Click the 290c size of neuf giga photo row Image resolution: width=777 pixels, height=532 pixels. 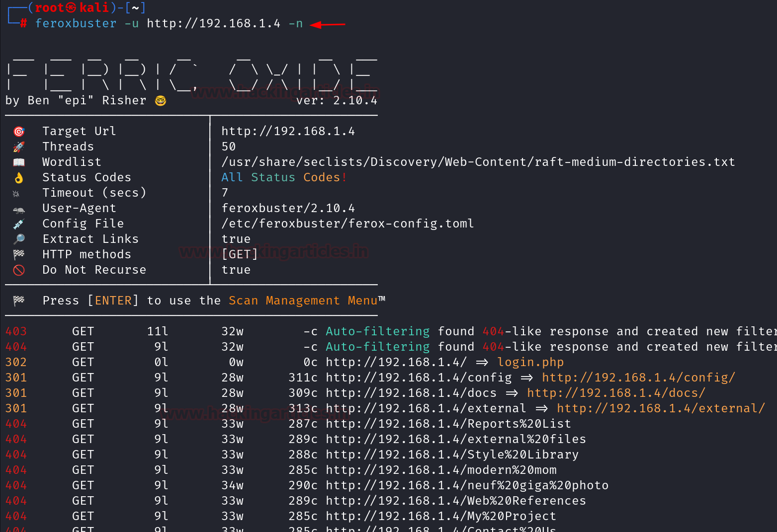point(303,485)
